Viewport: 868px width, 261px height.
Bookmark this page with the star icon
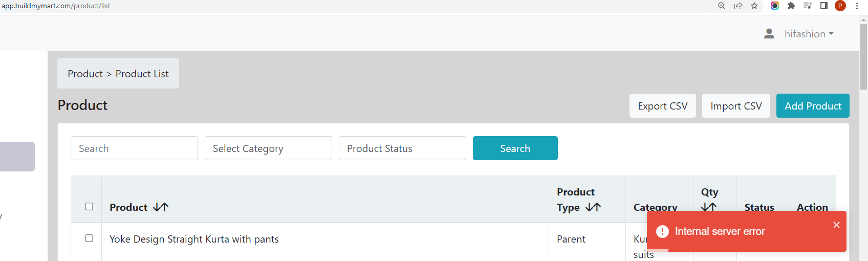click(x=754, y=6)
